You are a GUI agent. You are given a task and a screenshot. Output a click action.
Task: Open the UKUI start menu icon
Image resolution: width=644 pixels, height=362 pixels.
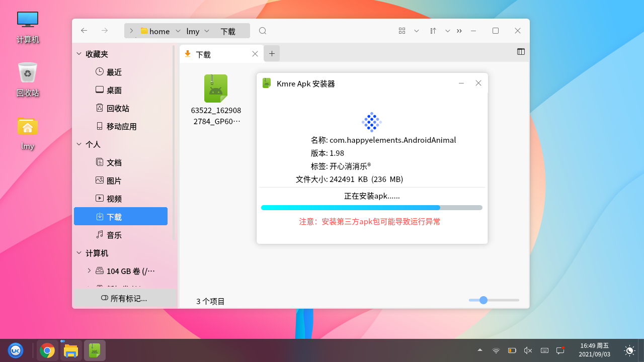15,350
